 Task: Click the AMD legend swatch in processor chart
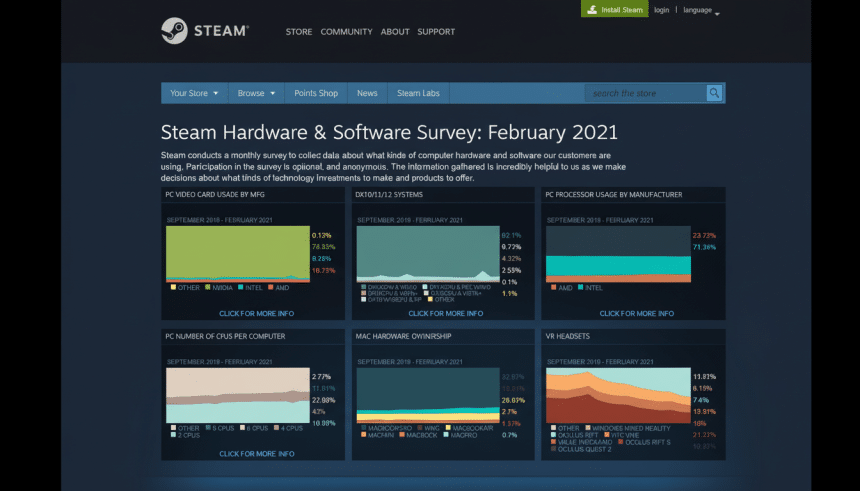coord(553,287)
